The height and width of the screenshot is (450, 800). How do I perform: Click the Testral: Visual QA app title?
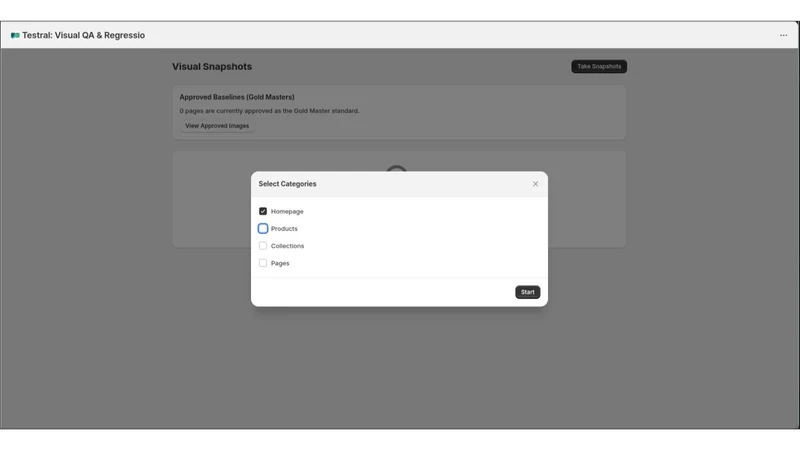click(x=83, y=35)
